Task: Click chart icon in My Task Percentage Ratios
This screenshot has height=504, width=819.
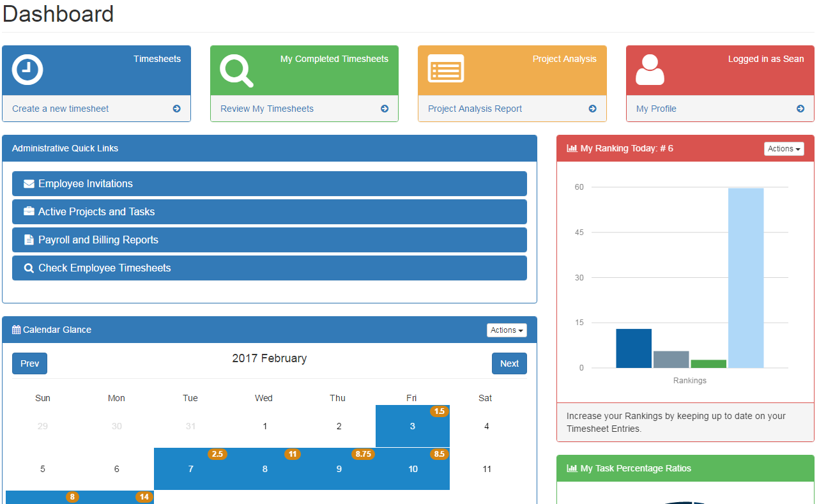Action: coord(572,468)
